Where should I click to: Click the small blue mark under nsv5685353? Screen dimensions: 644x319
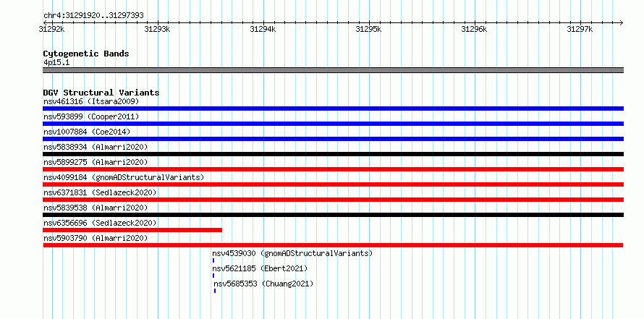click(x=215, y=291)
